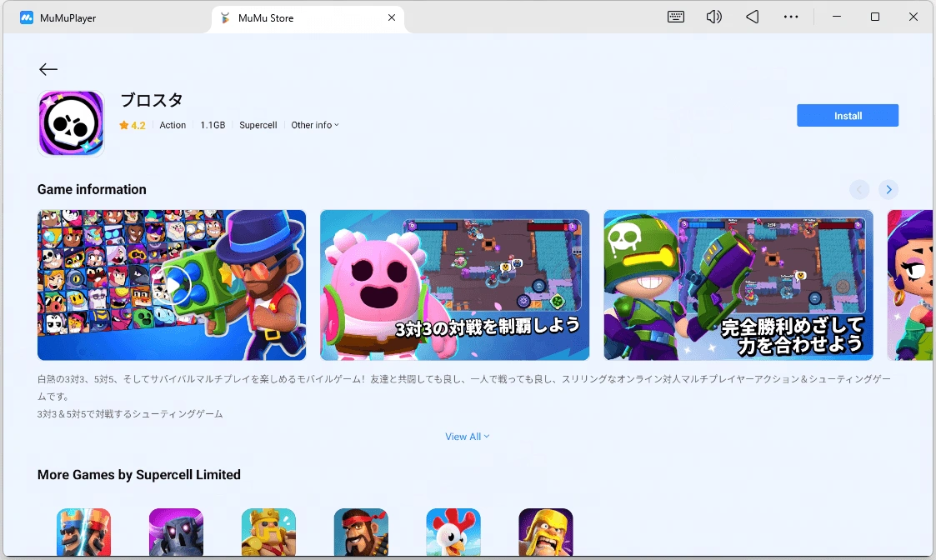Open the Clash of Clans barbarian icon
The height and width of the screenshot is (560, 936).
click(546, 532)
